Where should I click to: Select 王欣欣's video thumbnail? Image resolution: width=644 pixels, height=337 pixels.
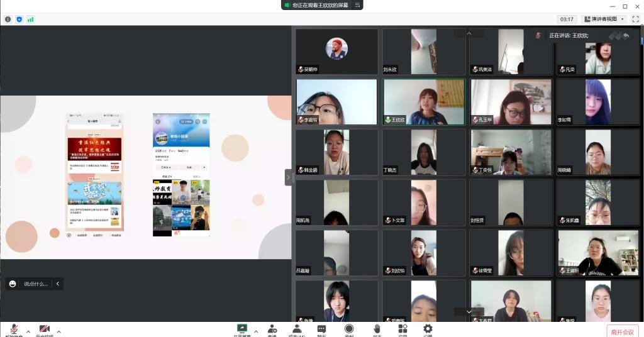tap(424, 102)
